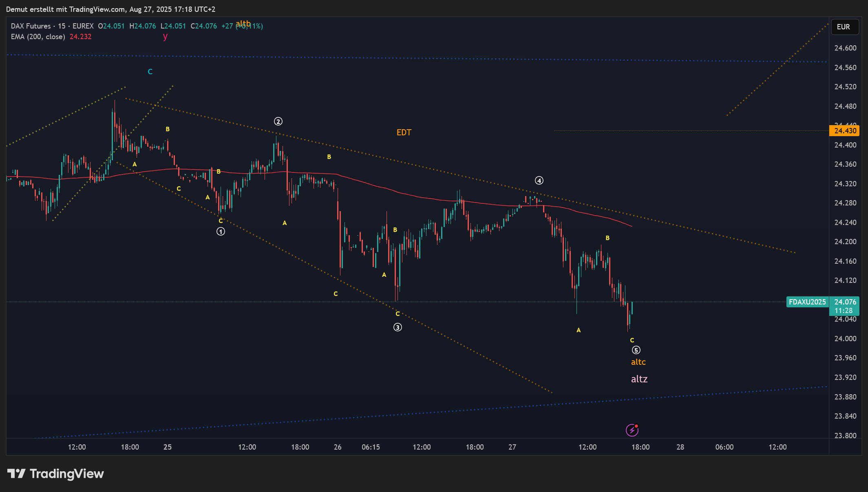Viewport: 868px width, 492px height.
Task: Select the orange EDT text label
Action: click(404, 132)
